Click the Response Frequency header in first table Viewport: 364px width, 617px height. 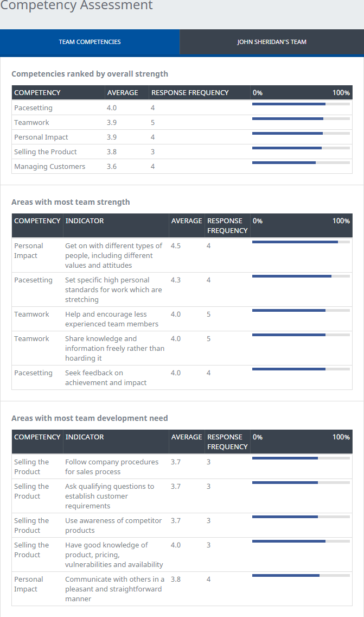click(x=190, y=93)
